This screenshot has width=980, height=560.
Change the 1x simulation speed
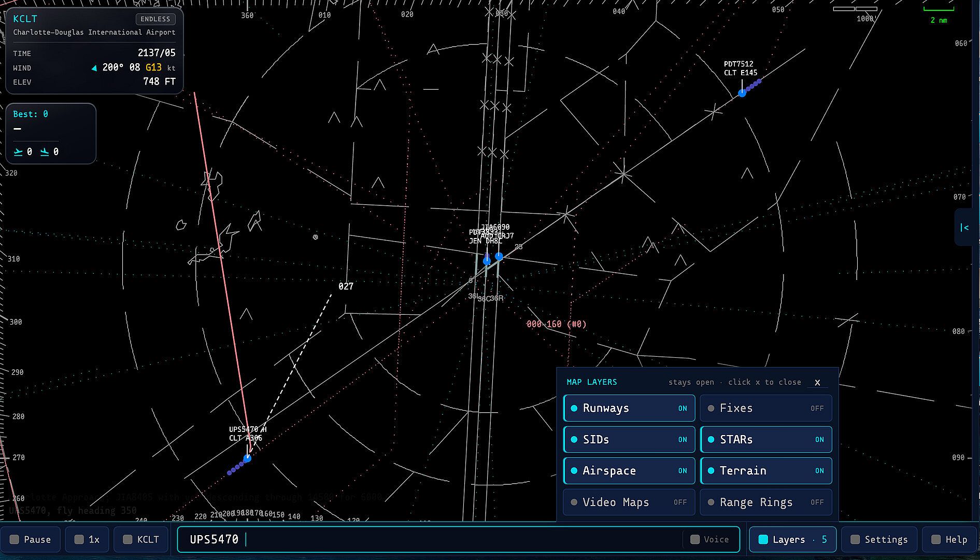coord(87,539)
